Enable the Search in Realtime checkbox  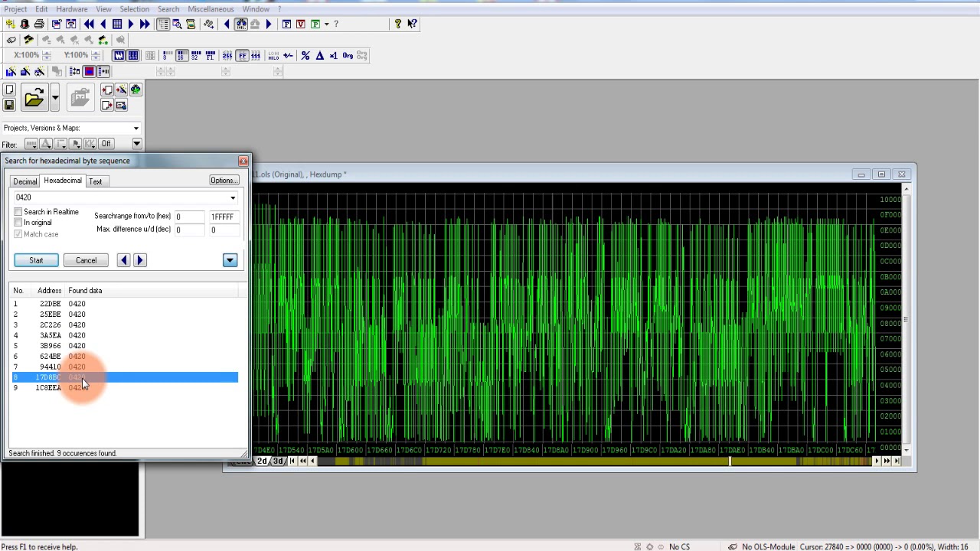point(18,212)
